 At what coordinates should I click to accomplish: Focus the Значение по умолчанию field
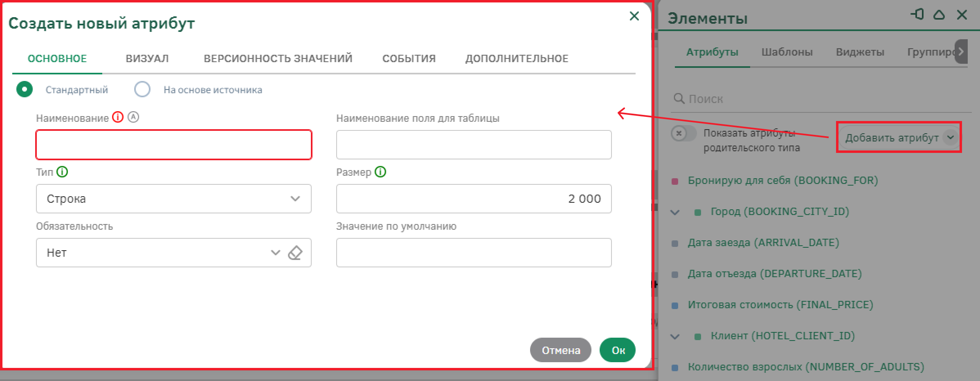coord(474,253)
